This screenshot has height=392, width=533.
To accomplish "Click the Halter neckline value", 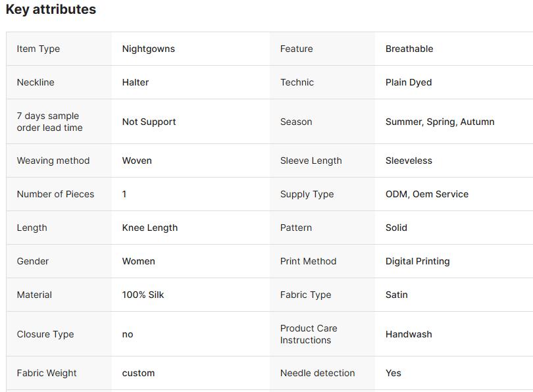I will (136, 82).
